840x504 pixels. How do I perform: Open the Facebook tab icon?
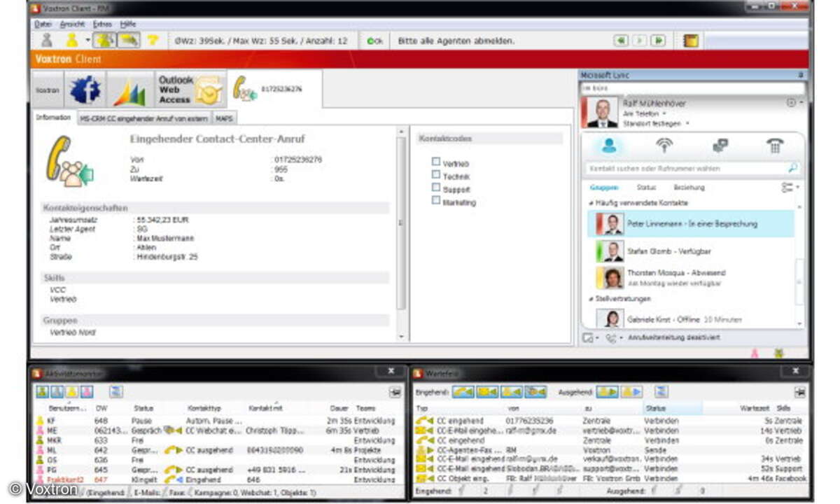coord(85,90)
